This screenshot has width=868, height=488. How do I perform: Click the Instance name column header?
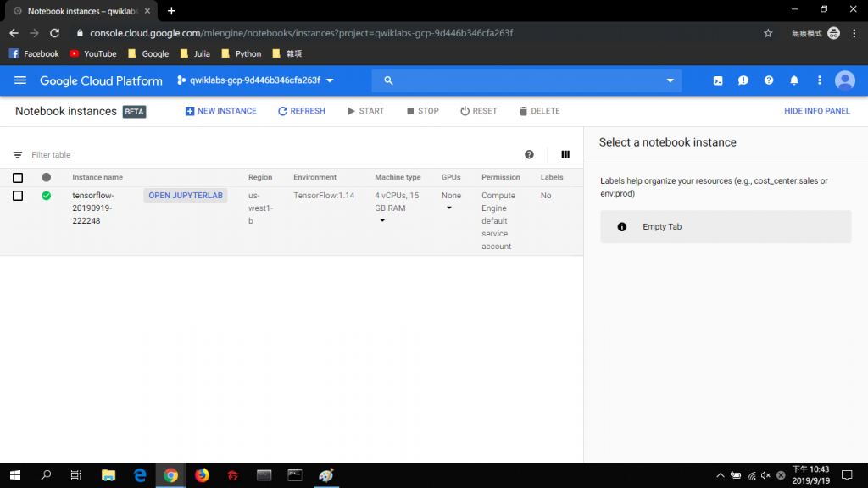(x=97, y=178)
